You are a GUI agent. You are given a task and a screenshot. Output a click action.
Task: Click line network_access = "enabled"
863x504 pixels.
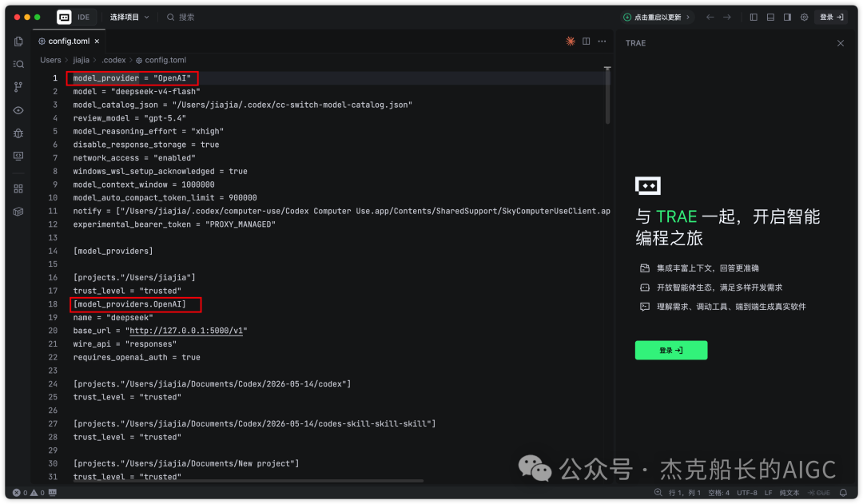coord(134,158)
